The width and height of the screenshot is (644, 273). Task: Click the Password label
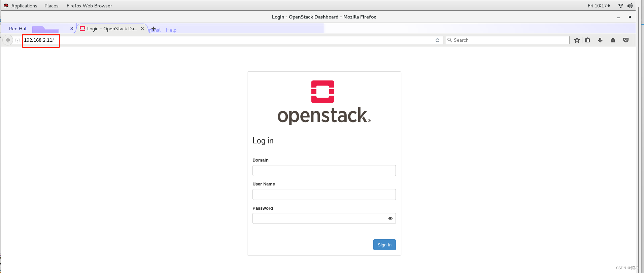(x=263, y=208)
